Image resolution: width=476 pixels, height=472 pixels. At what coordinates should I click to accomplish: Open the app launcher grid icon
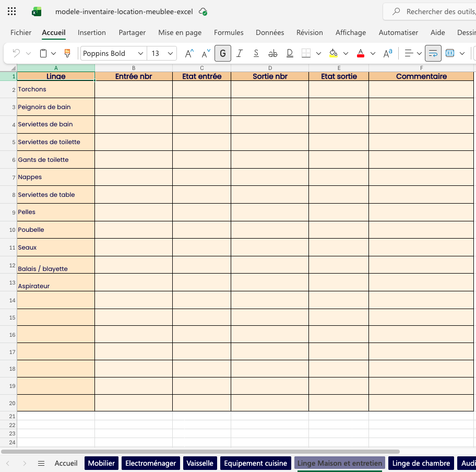pyautogui.click(x=11, y=11)
